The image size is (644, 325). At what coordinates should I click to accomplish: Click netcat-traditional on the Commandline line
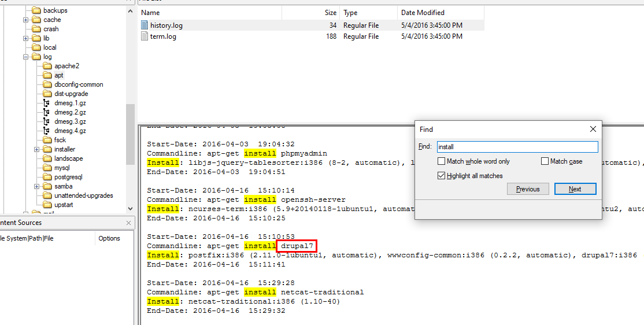[x=323, y=293]
